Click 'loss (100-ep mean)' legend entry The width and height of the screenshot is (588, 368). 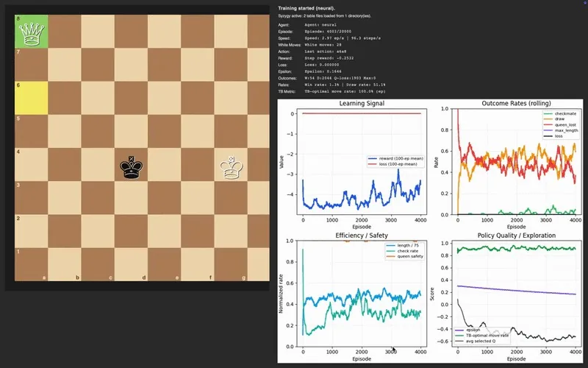(x=393, y=164)
